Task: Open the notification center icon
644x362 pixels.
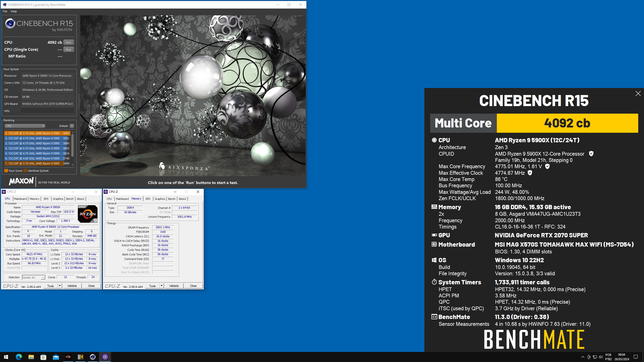Action: pos(636,357)
